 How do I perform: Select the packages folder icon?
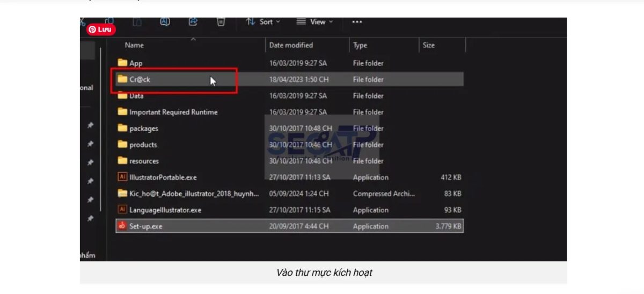(x=122, y=128)
